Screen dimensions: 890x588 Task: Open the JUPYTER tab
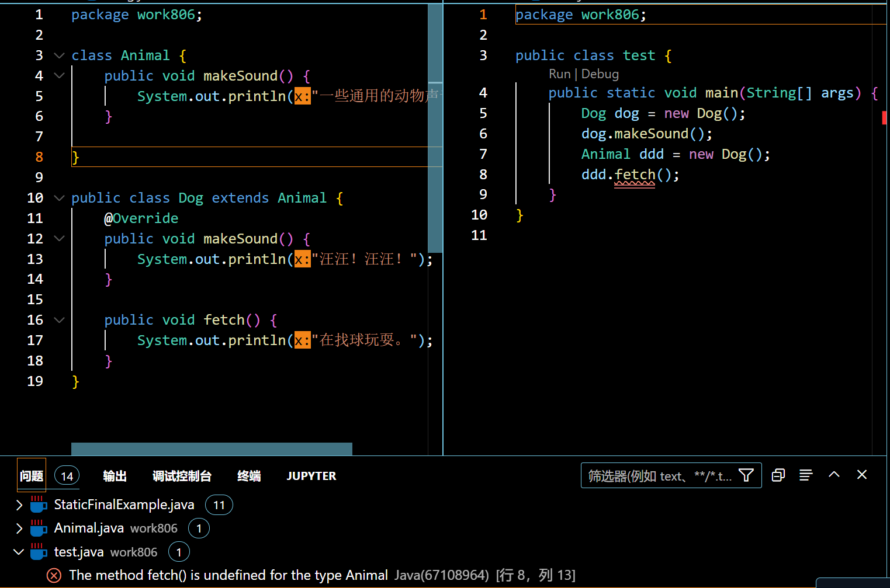pos(311,476)
